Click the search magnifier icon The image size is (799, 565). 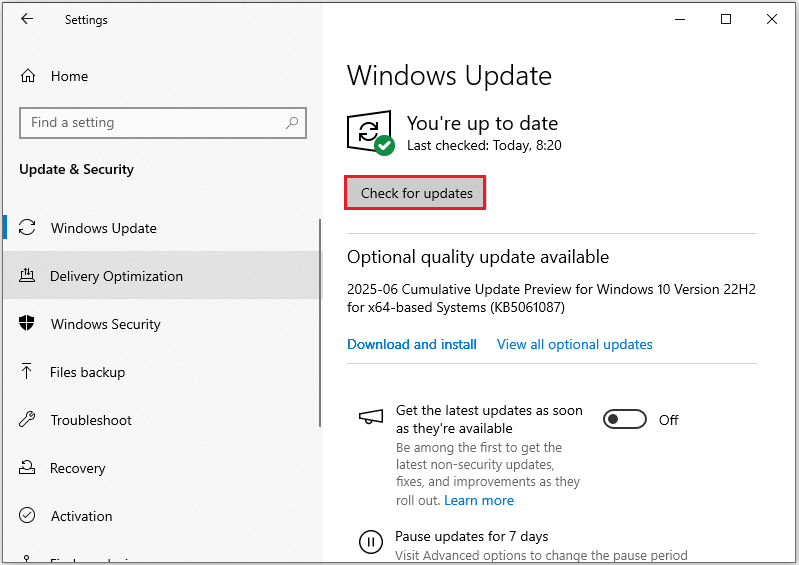coord(292,122)
